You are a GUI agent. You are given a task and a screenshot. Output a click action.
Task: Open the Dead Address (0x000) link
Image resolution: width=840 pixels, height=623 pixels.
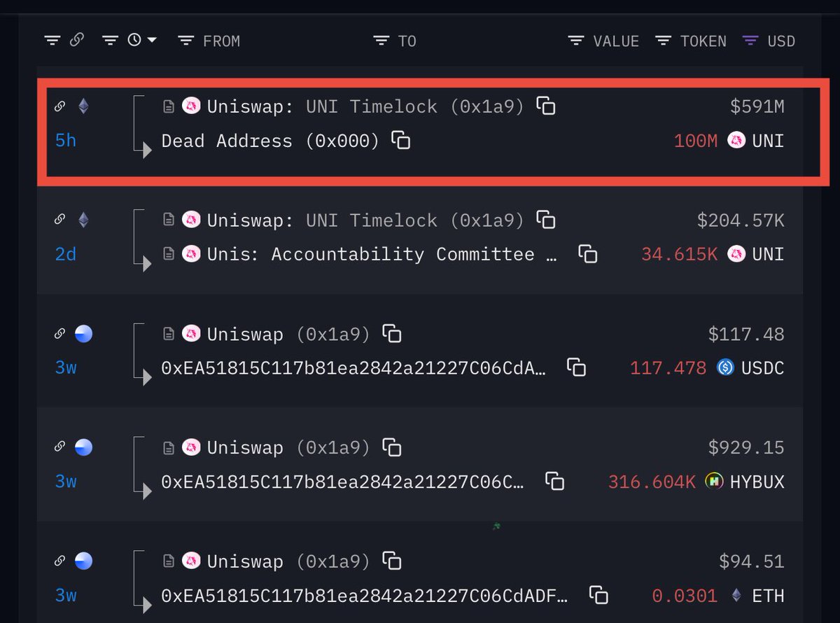(x=270, y=141)
